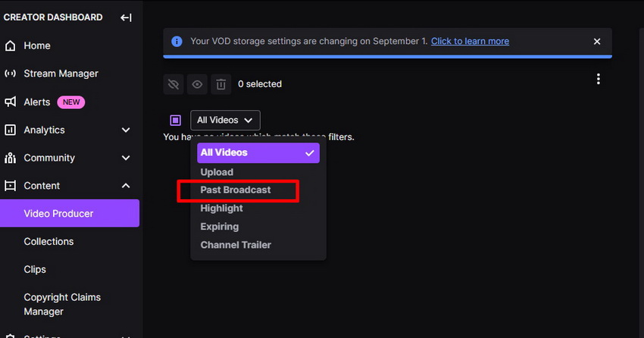Click the trash delete icon

pyautogui.click(x=221, y=85)
